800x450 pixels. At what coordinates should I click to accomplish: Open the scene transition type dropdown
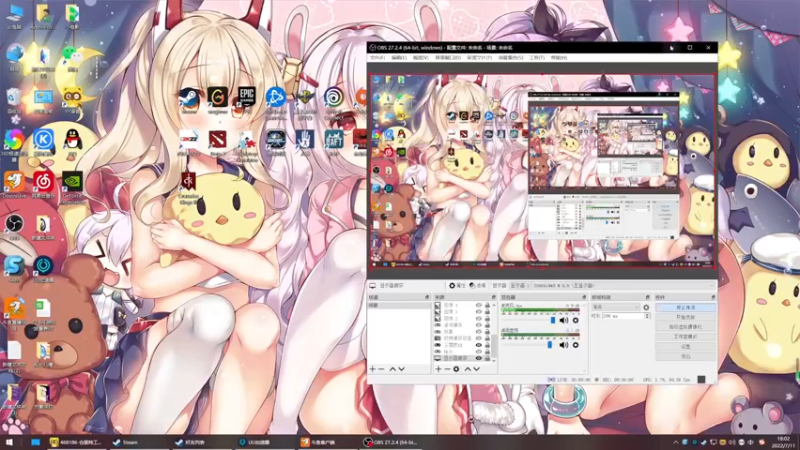point(615,308)
